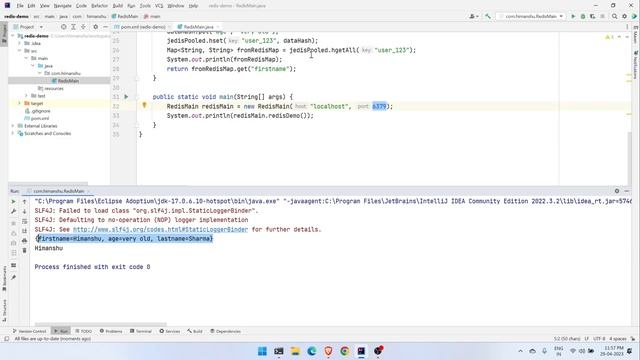Viewport: 640px width, 360px height.
Task: Expand External Libraries node
Action: [13, 126]
